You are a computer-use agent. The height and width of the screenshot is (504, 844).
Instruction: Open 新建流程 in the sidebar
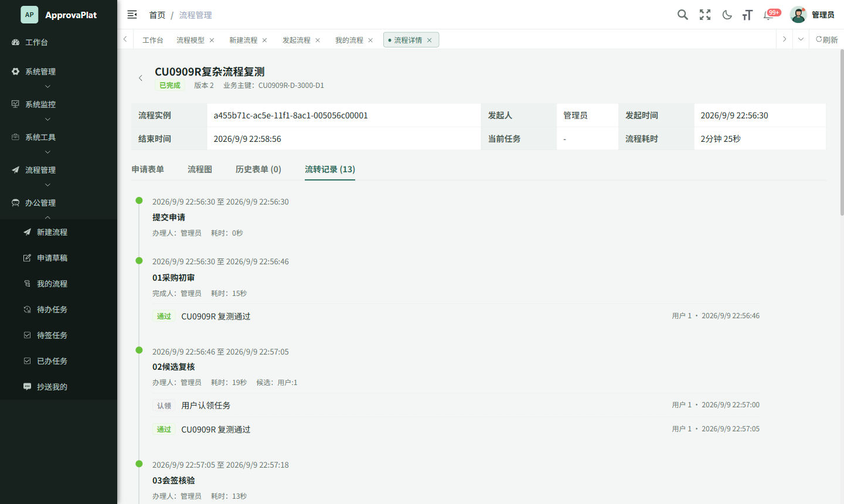click(59, 232)
